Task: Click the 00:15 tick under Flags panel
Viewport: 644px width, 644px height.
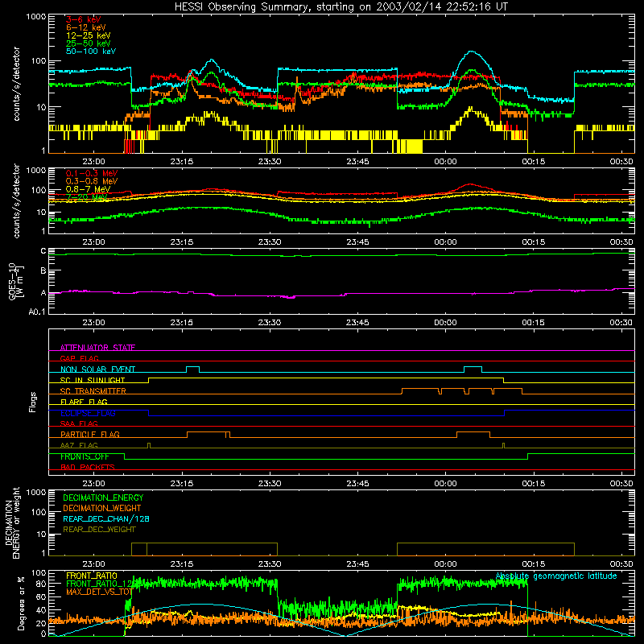Action: (533, 484)
